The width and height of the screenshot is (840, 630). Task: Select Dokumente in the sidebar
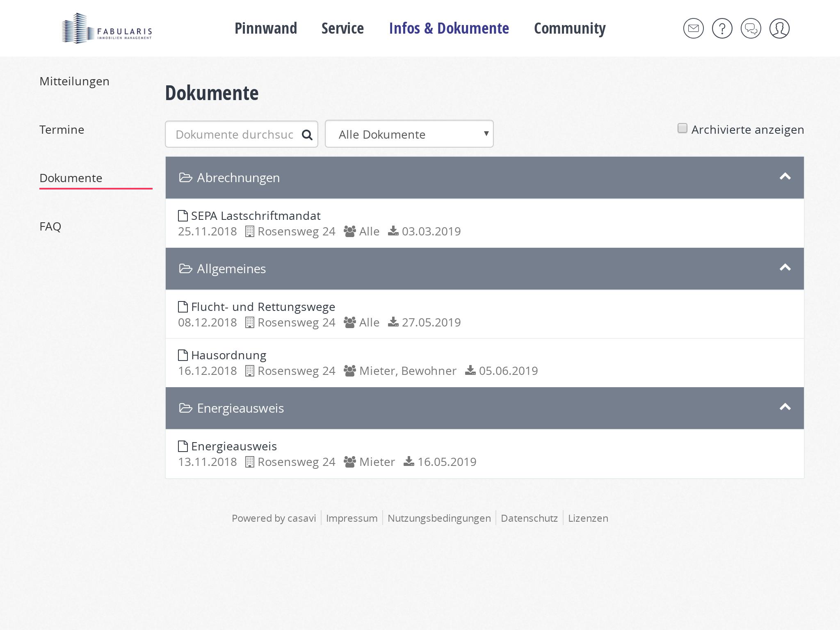click(x=71, y=178)
